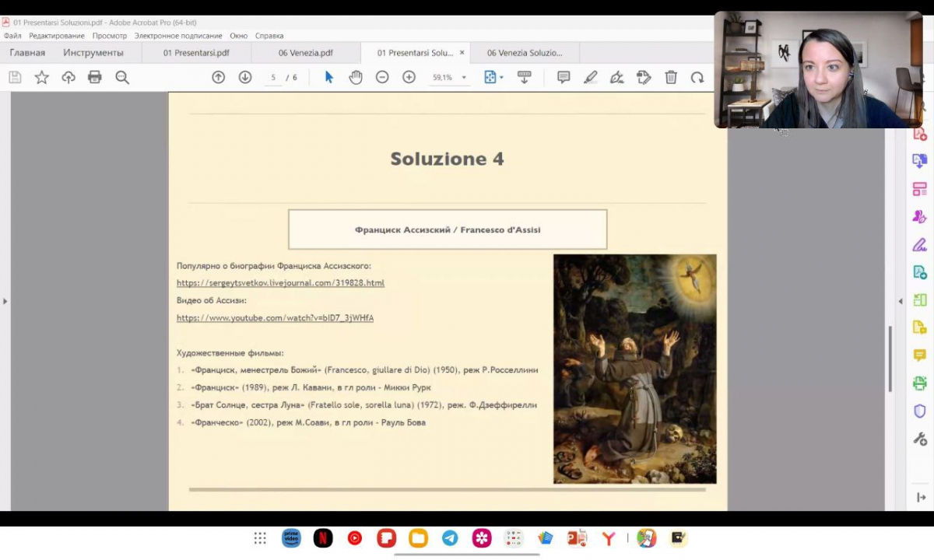Click the Художественные фильмы: text line
This screenshot has height=560, width=934.
[x=230, y=353]
